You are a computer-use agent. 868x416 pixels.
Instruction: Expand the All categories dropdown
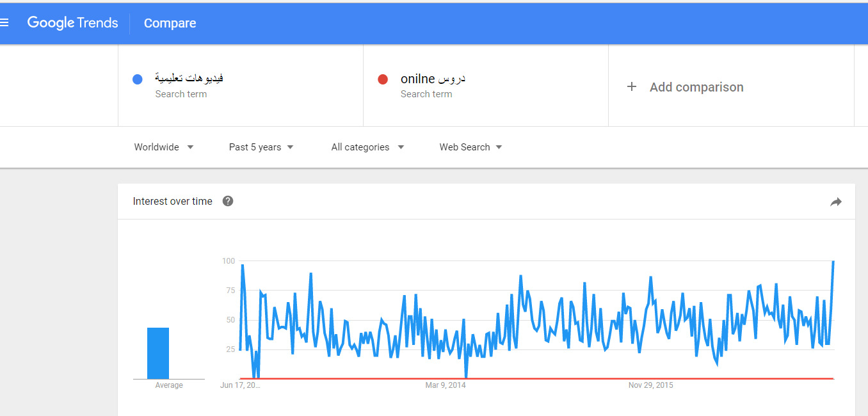pyautogui.click(x=367, y=147)
